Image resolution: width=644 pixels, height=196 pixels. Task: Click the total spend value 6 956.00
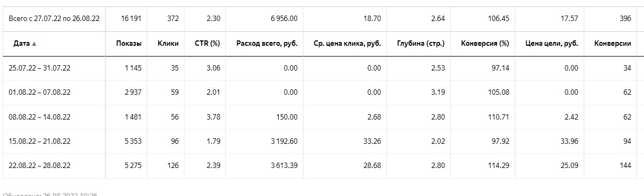[284, 19]
